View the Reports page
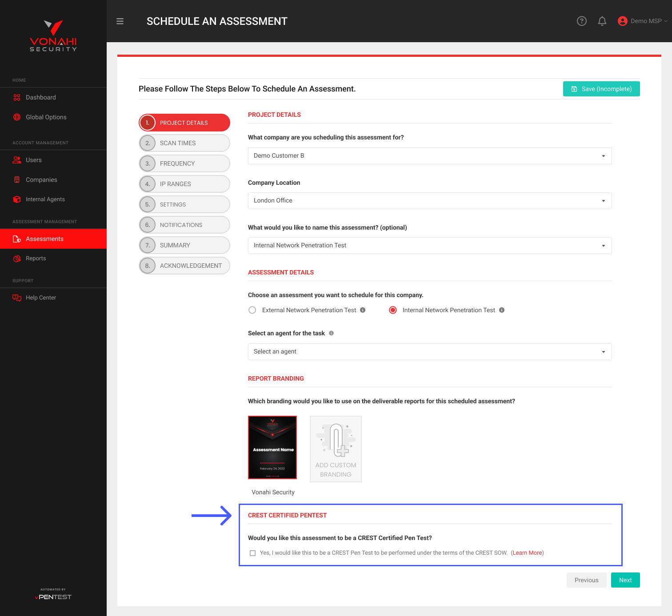Image resolution: width=672 pixels, height=616 pixels. tap(36, 258)
